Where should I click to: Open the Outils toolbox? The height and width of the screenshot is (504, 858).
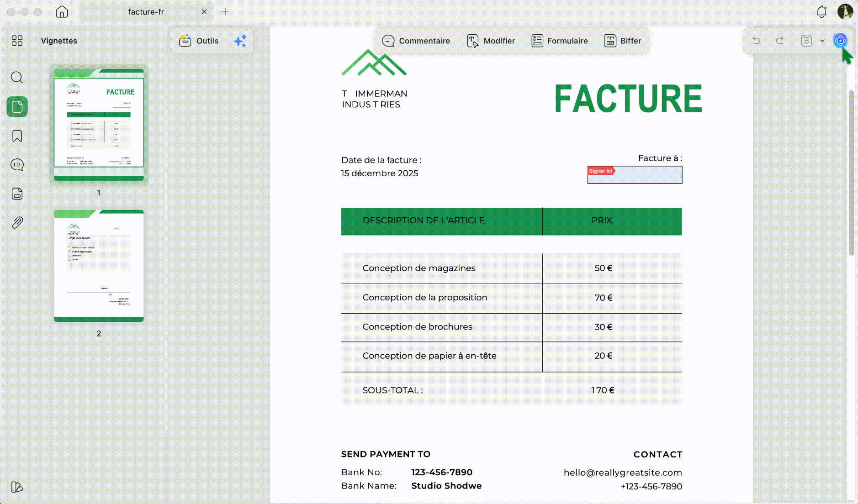pos(199,41)
